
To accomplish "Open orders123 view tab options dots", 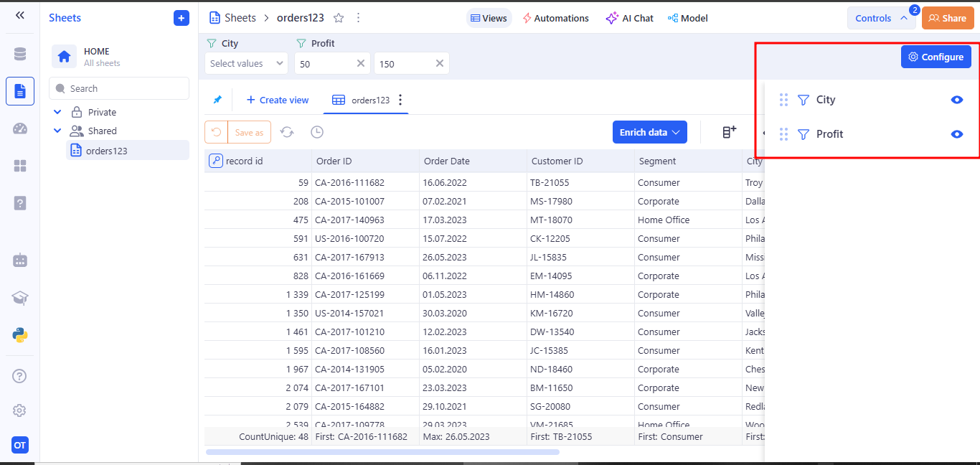I will click(x=400, y=100).
